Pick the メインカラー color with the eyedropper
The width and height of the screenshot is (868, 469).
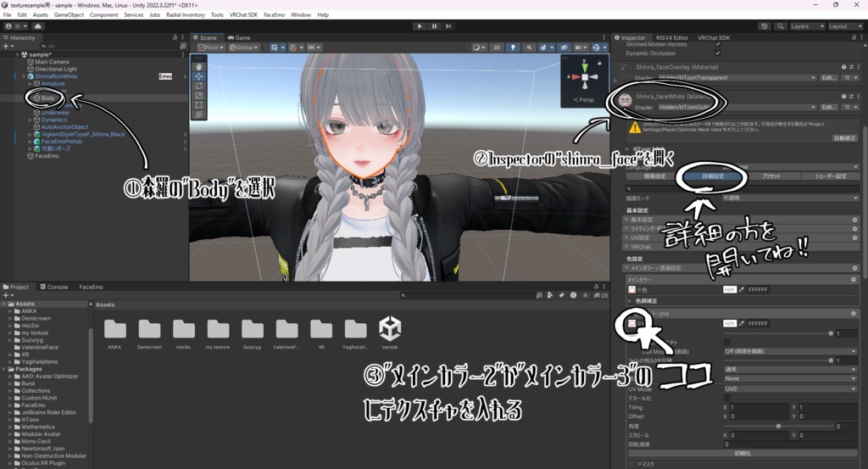[741, 289]
